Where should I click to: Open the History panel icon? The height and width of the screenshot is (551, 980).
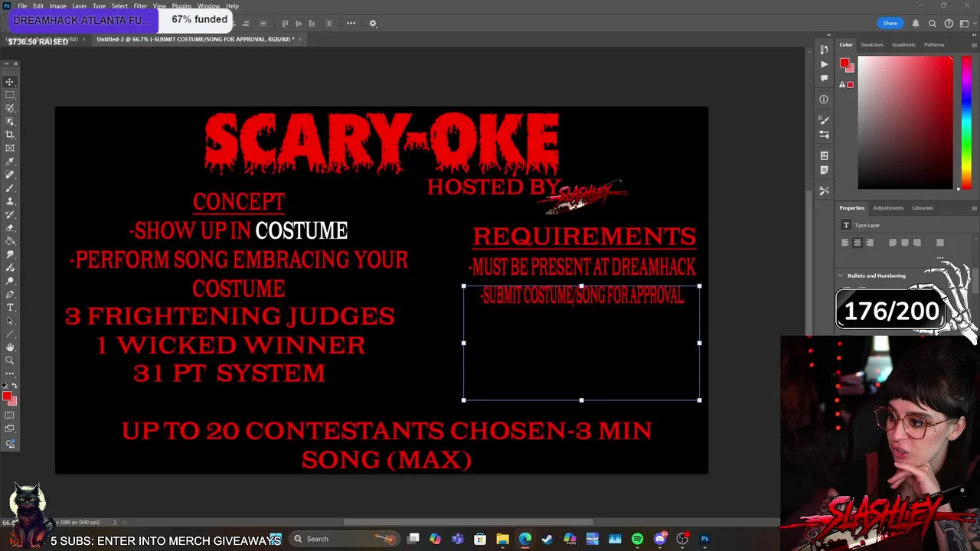point(824,51)
